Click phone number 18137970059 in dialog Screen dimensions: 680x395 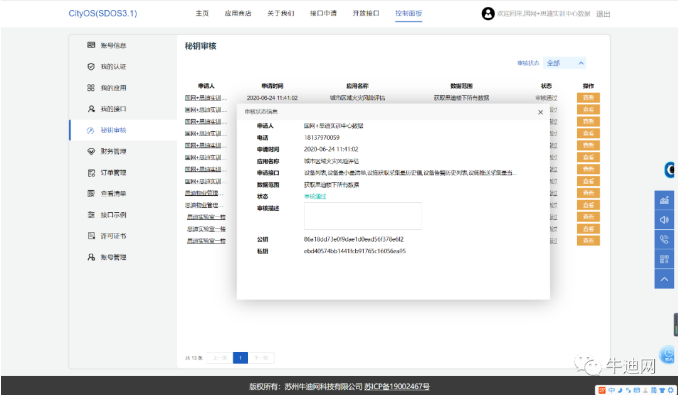[321, 137]
